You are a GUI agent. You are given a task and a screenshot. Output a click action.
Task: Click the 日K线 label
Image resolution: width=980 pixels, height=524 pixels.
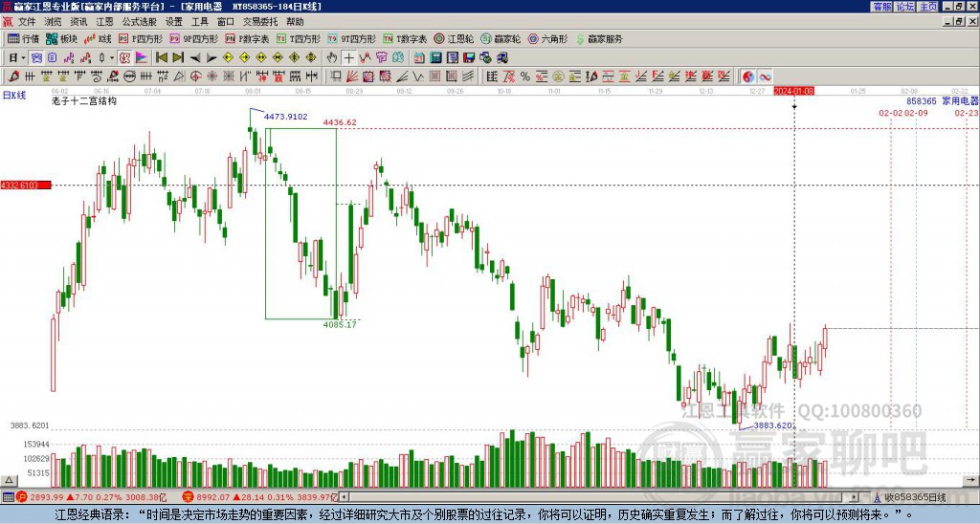[x=13, y=96]
